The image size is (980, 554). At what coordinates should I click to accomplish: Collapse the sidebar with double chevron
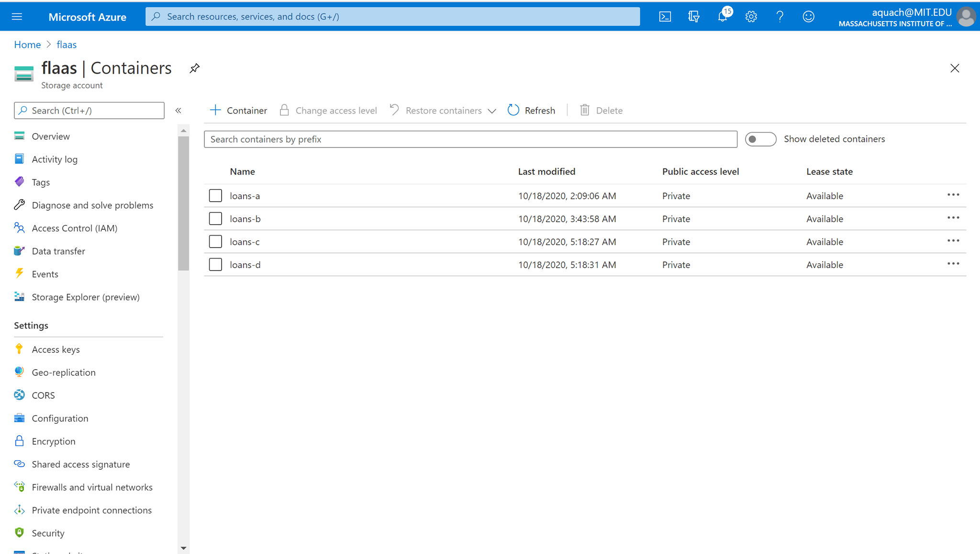pos(178,111)
